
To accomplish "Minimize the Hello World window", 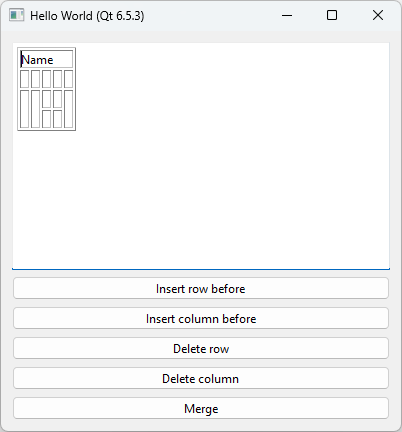I will click(x=287, y=15).
